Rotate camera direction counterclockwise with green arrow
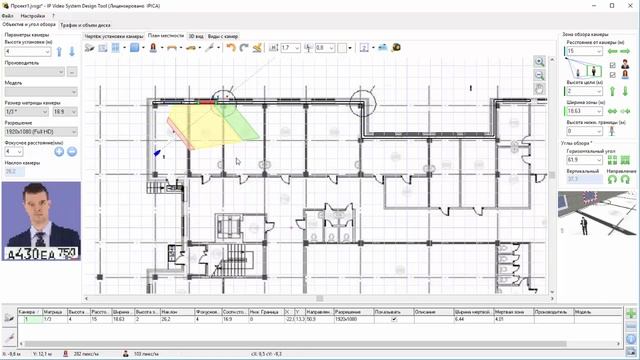This screenshot has width=640, height=360. 612,179
